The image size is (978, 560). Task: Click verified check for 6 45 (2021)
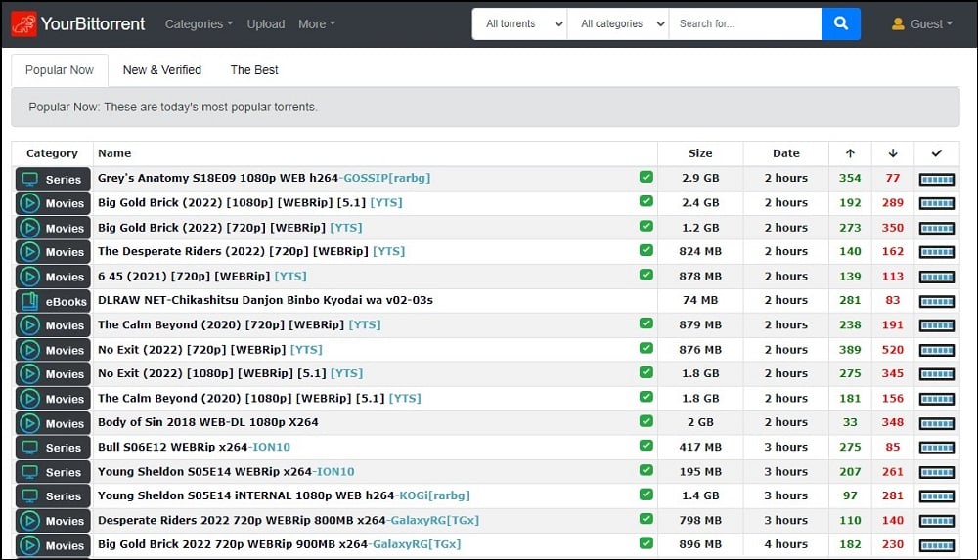click(646, 275)
